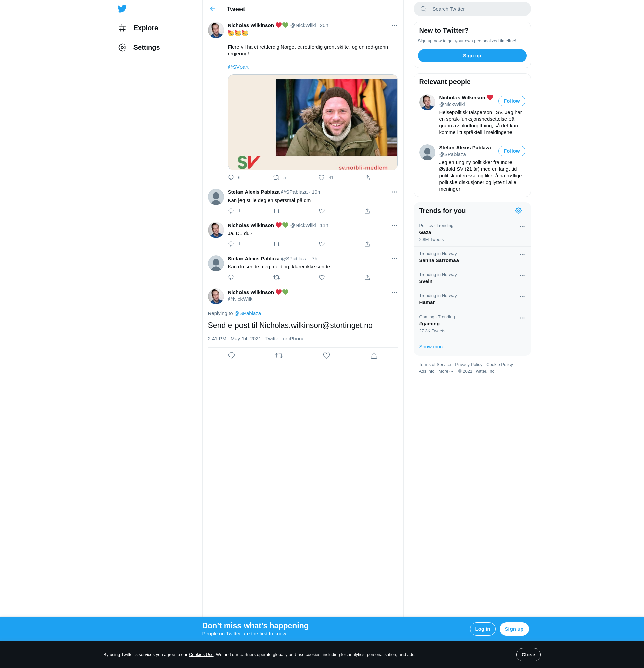This screenshot has width=644, height=668.
Task: Open options on the 20h Nicholas Wilkinson tweet
Action: [x=394, y=25]
